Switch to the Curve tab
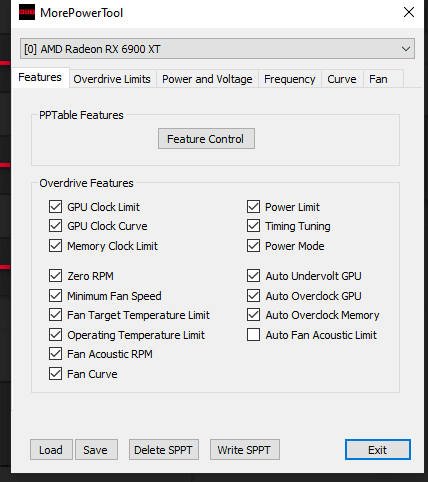 (x=342, y=79)
